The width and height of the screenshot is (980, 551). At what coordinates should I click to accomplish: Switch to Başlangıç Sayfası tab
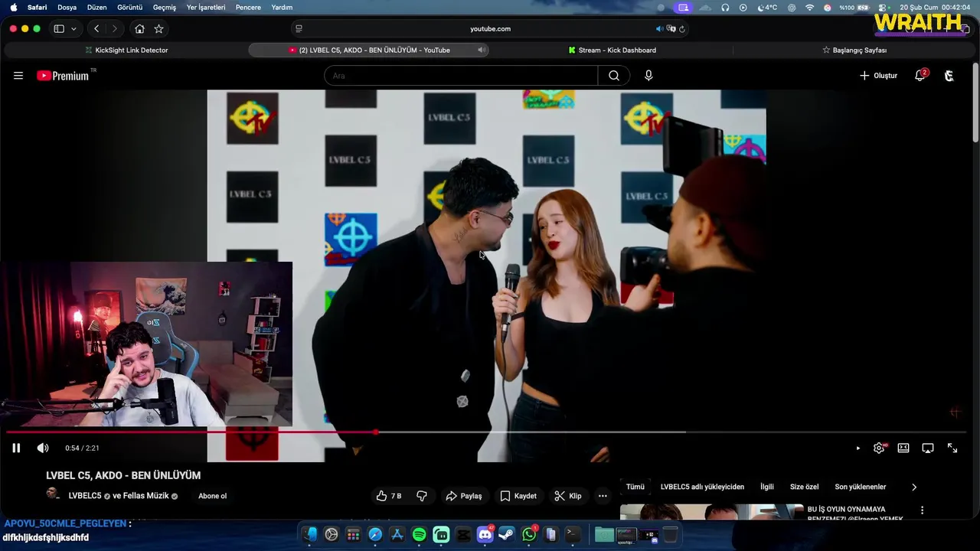854,50
